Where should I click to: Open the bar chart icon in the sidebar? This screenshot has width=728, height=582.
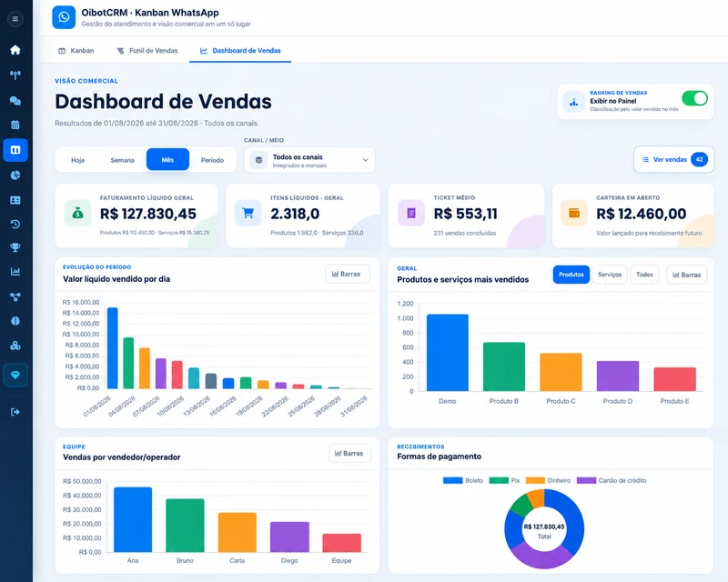15,271
